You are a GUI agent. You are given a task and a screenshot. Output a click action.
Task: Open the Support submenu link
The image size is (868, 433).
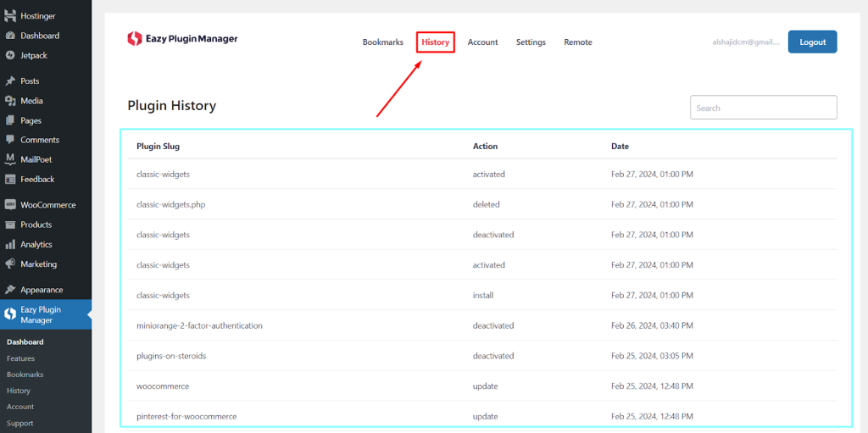click(x=20, y=423)
